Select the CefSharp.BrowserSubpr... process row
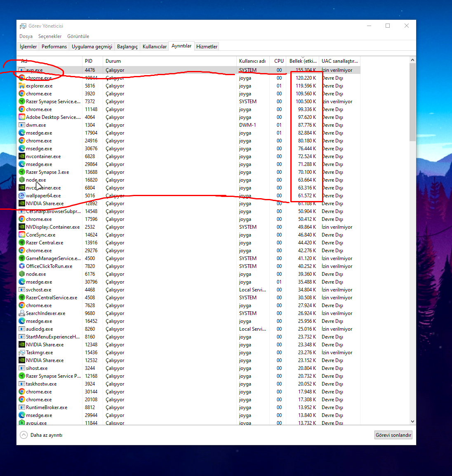The image size is (452, 476). (x=189, y=211)
